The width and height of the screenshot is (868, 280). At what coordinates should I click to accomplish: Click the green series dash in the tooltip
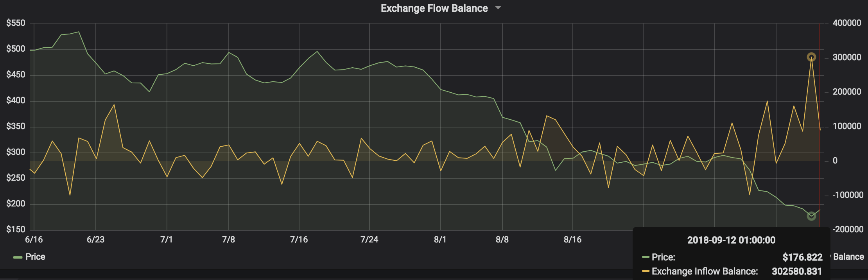tap(646, 257)
